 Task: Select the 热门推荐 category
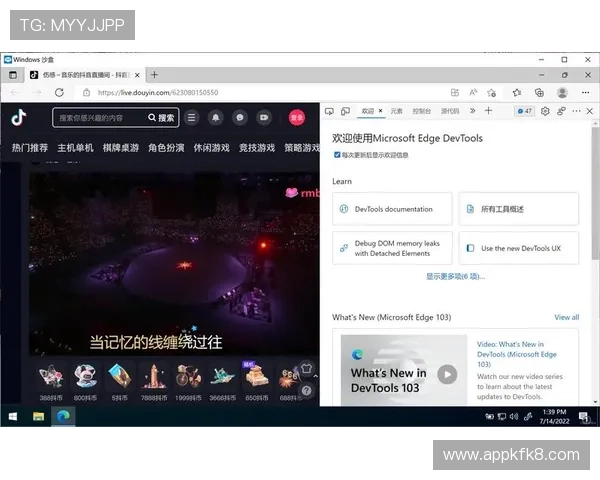pyautogui.click(x=30, y=148)
